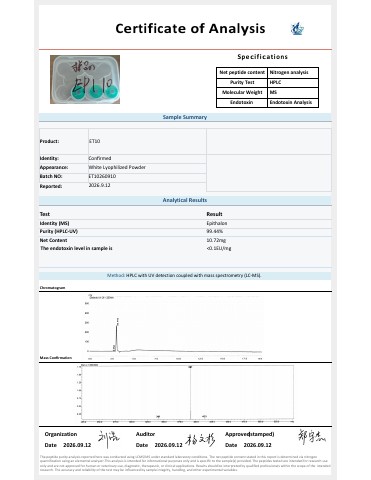Image resolution: width=371 pixels, height=480 pixels.
Task: Select the 'Endotoxin Analysis' cell
Action: (x=293, y=102)
